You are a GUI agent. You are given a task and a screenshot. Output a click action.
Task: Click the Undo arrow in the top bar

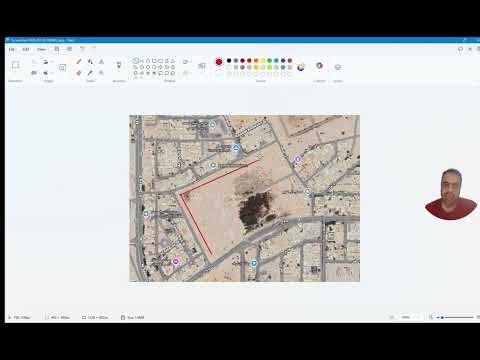[x=82, y=49]
